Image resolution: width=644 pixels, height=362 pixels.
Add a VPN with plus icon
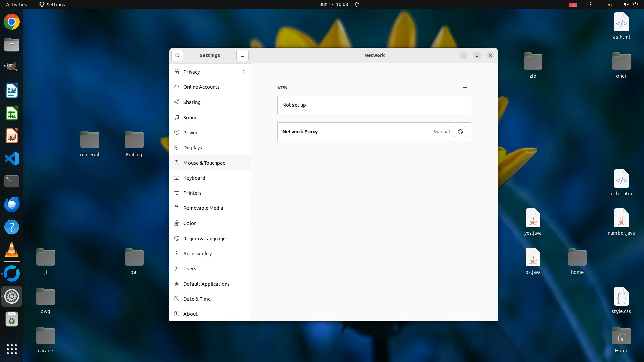465,88
